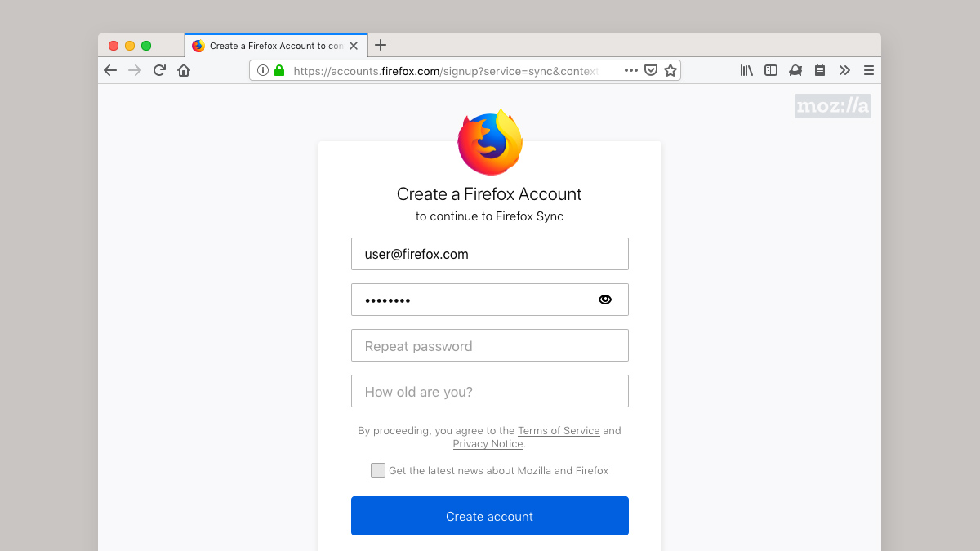
Task: Click the Create account button
Action: [x=490, y=516]
